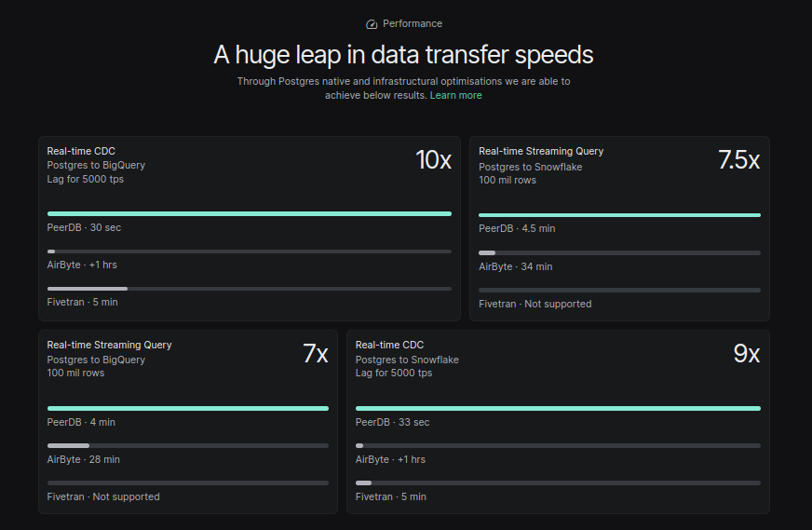Click the Fivetran 5 min bar in BigQuery CDC card

click(x=249, y=289)
